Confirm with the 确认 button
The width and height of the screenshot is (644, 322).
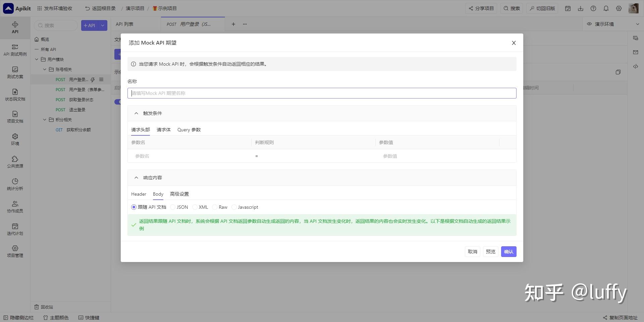tap(508, 251)
